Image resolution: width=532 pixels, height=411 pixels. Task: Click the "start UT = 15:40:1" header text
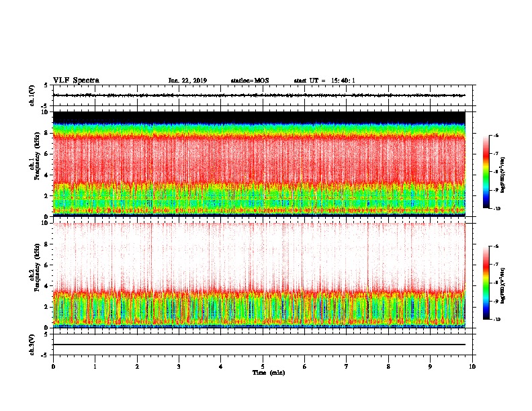[x=324, y=81]
